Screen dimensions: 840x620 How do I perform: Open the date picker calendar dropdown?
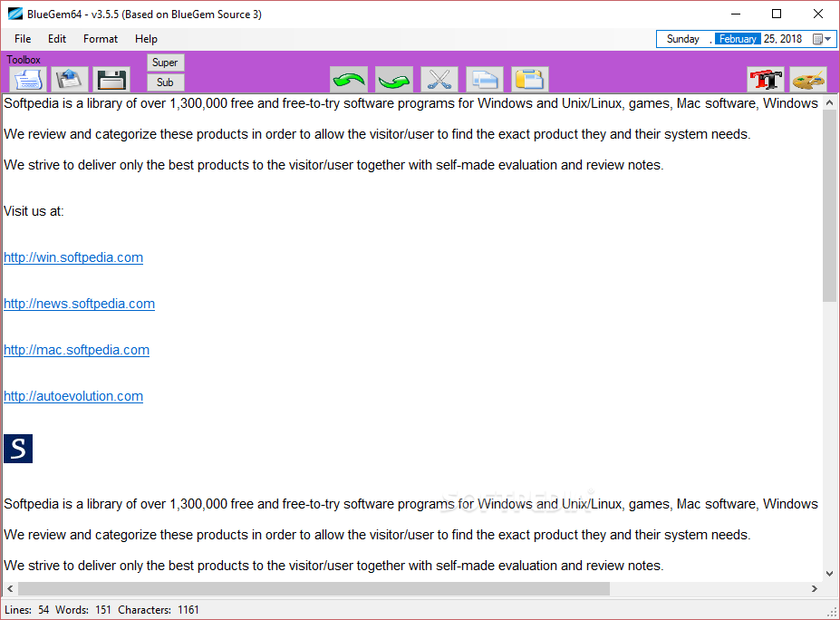[x=822, y=39]
